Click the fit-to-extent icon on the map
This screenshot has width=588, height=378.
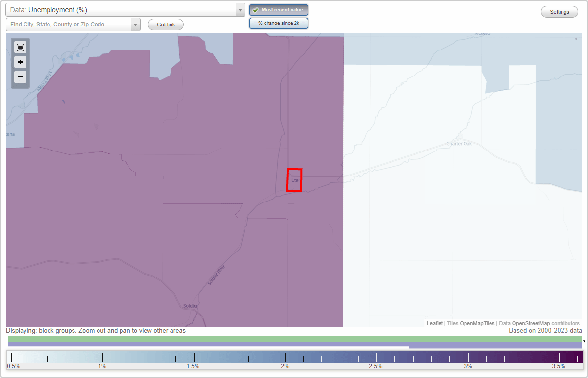coord(20,47)
